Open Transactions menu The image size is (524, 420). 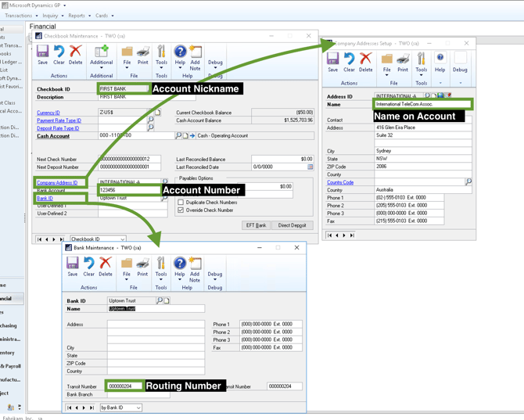[21, 16]
